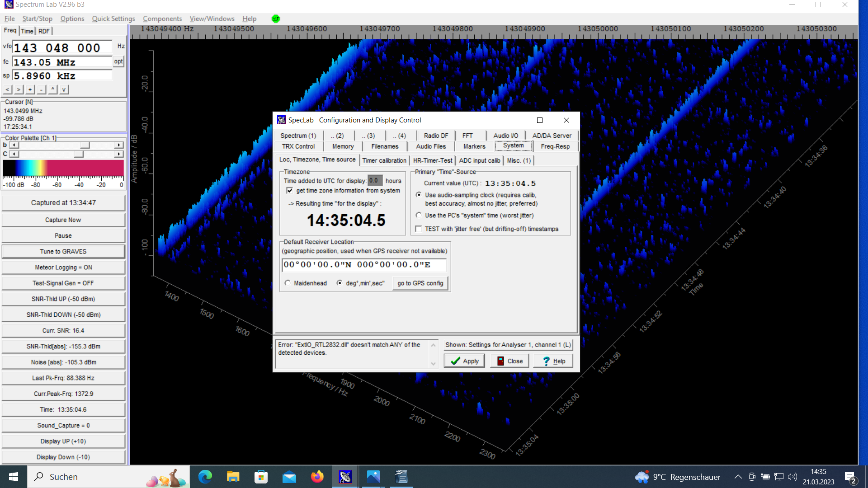This screenshot has height=488, width=868.
Task: Show hidden system tray icons
Action: coord(738,477)
